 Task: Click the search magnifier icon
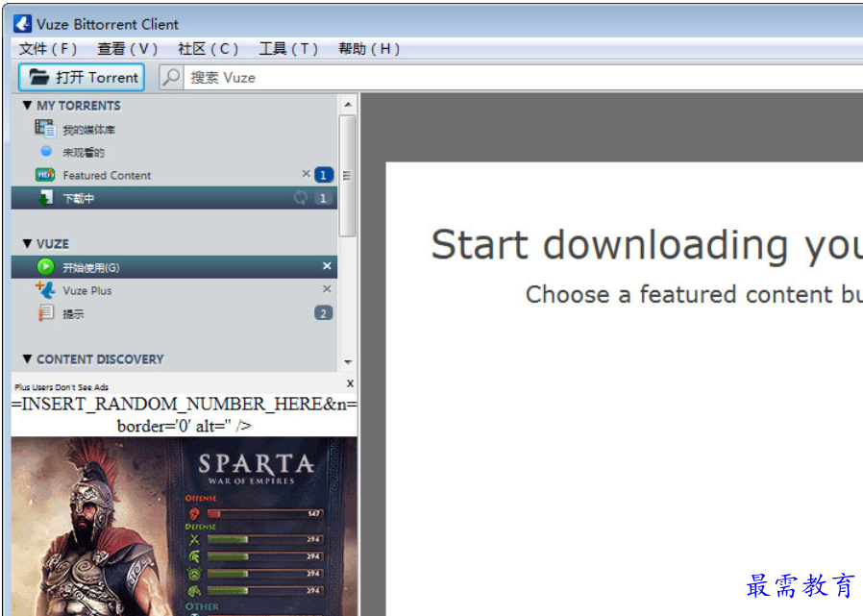click(171, 77)
